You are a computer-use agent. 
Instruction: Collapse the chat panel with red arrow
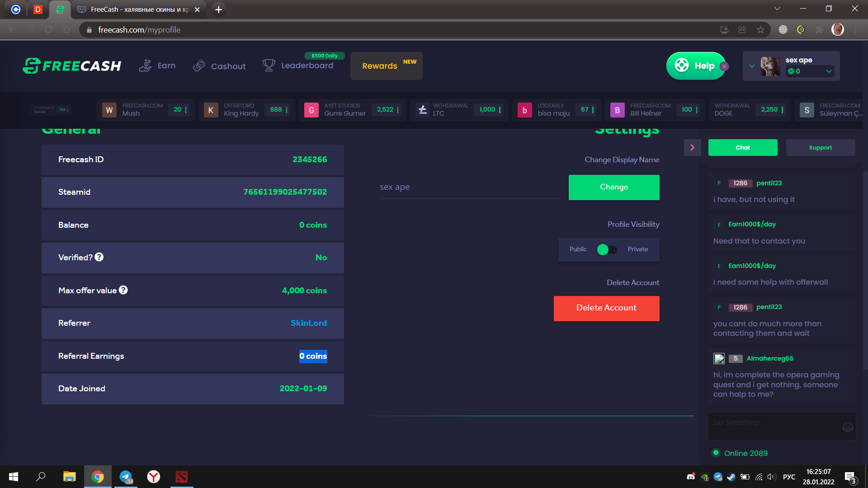(692, 148)
